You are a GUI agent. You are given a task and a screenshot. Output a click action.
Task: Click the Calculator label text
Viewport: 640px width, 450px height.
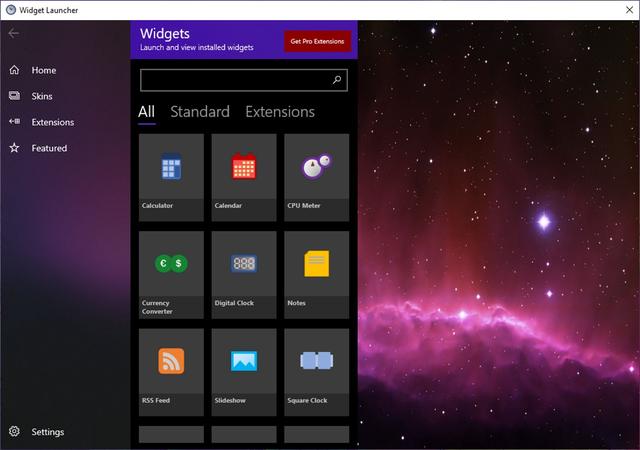click(x=157, y=205)
